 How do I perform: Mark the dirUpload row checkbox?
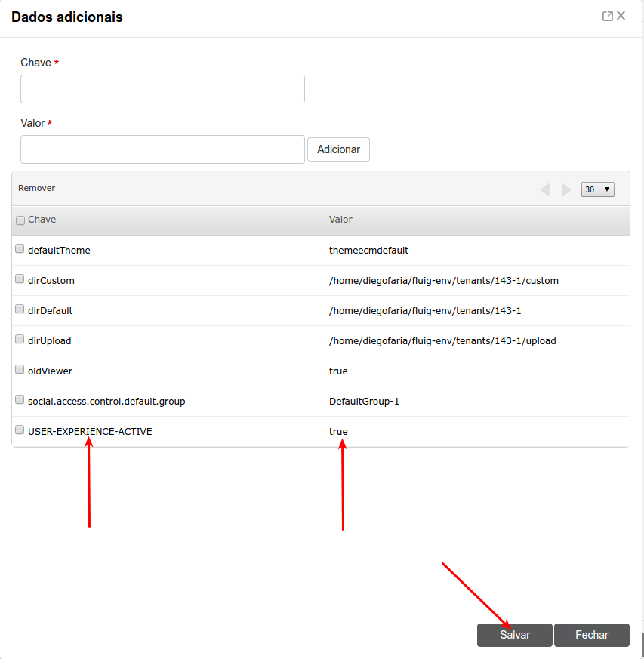tap(20, 339)
